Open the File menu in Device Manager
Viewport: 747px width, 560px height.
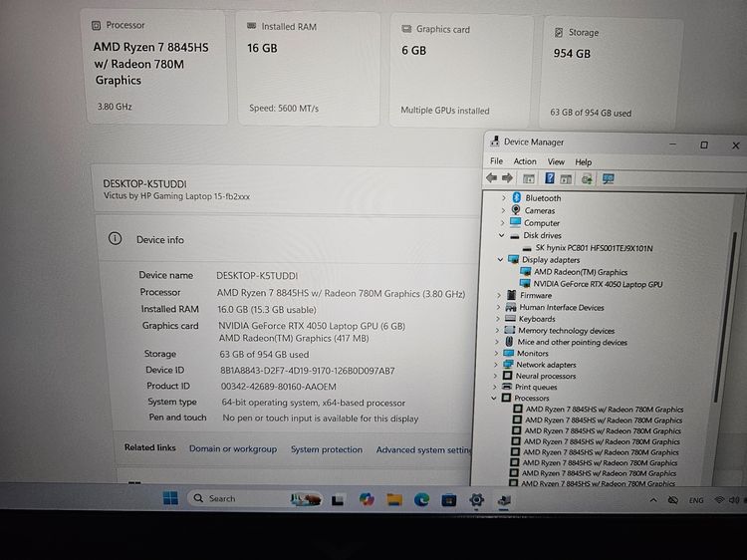496,161
